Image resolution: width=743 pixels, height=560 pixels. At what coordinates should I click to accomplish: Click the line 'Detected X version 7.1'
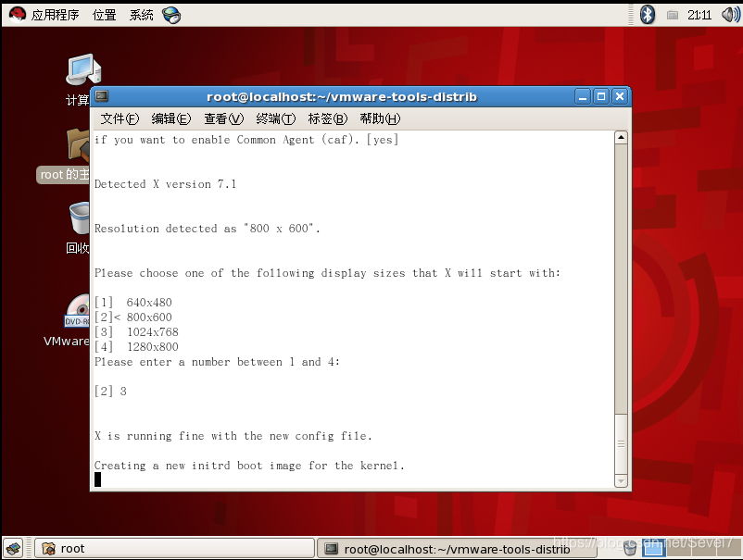165,184
